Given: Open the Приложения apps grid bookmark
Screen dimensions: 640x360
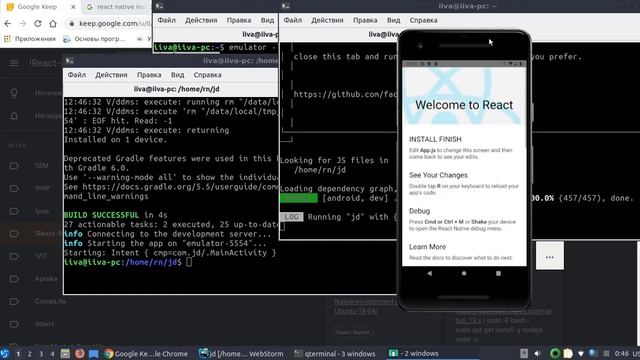Looking at the screenshot, I should tap(30, 39).
